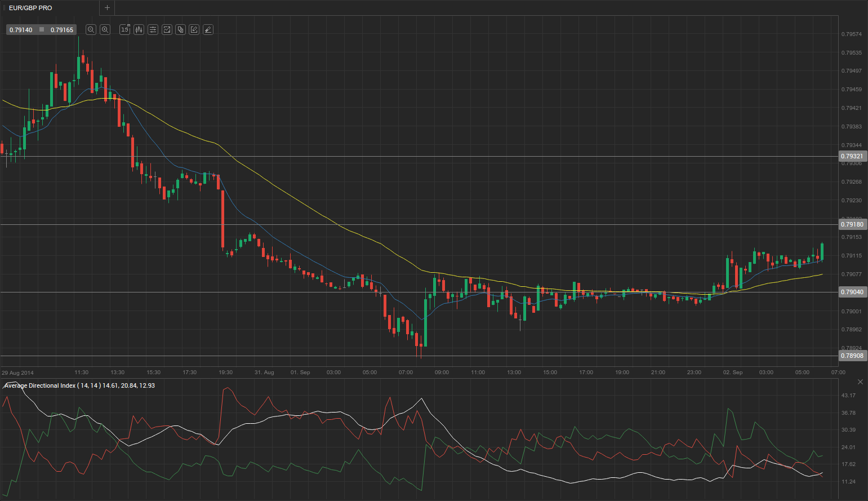
Task: Click the eraser clear drawings icon
Action: (x=208, y=30)
